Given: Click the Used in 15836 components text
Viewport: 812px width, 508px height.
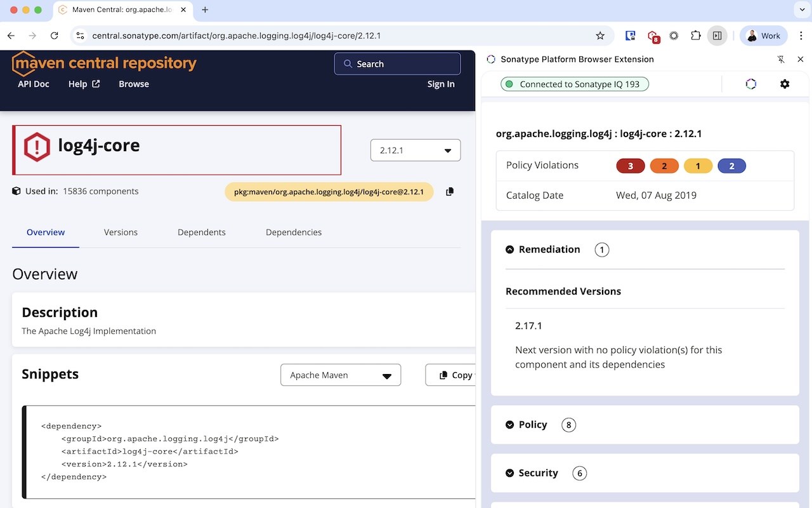Looking at the screenshot, I should coord(82,191).
